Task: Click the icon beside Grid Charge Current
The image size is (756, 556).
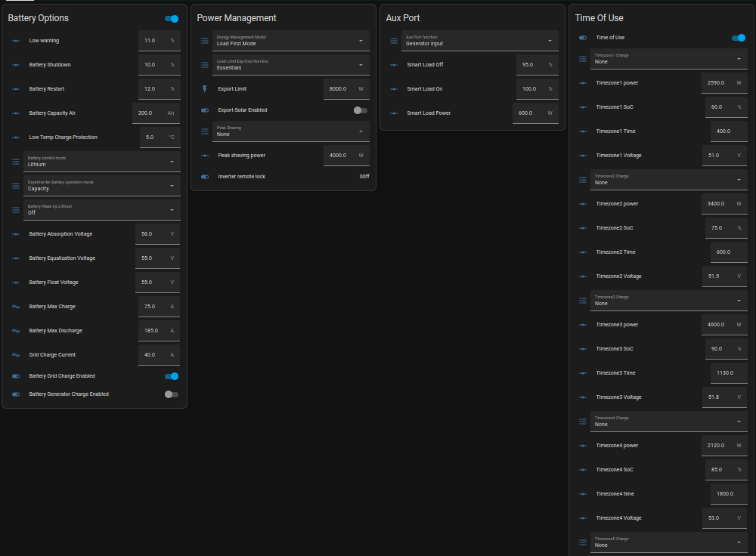Action: coord(16,355)
